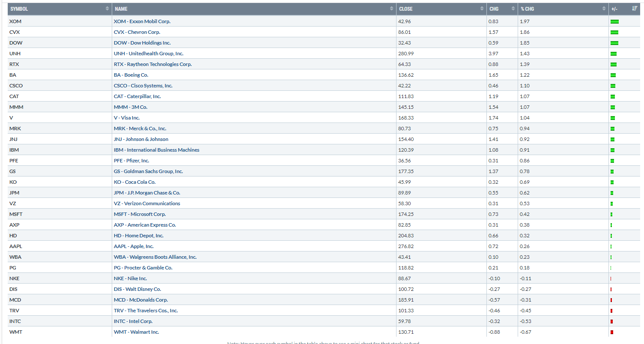
Task: Select percent change -0.67 for WMT
Action: [525, 332]
